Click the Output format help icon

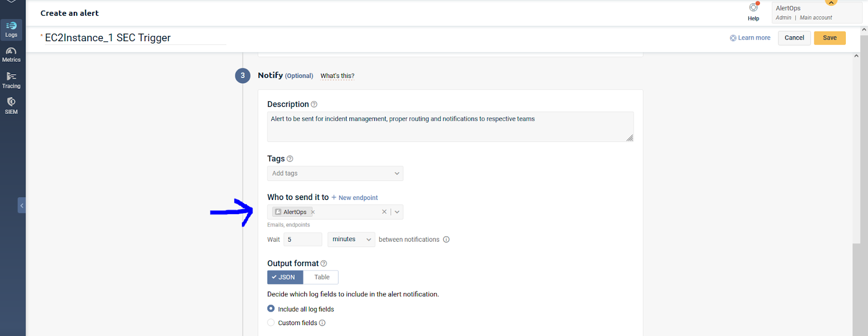[x=324, y=263]
